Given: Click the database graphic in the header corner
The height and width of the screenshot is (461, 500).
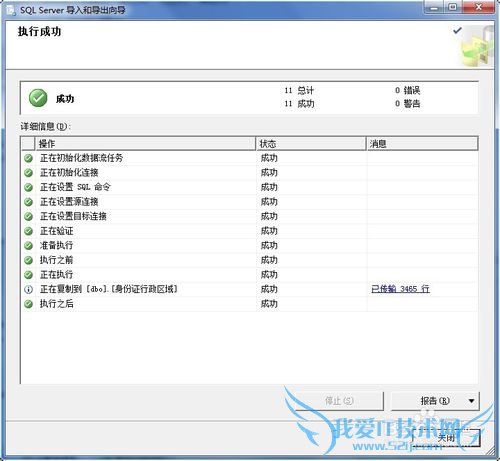Looking at the screenshot, I should tap(477, 47).
